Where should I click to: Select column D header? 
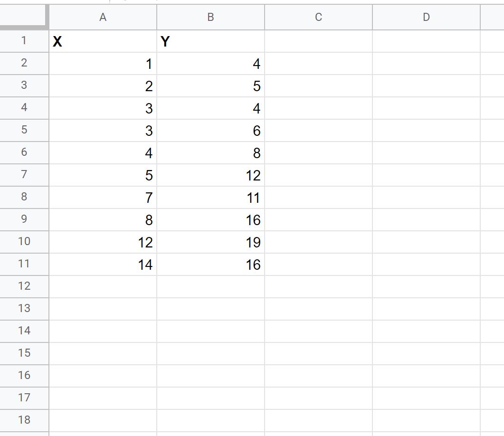[x=426, y=17]
